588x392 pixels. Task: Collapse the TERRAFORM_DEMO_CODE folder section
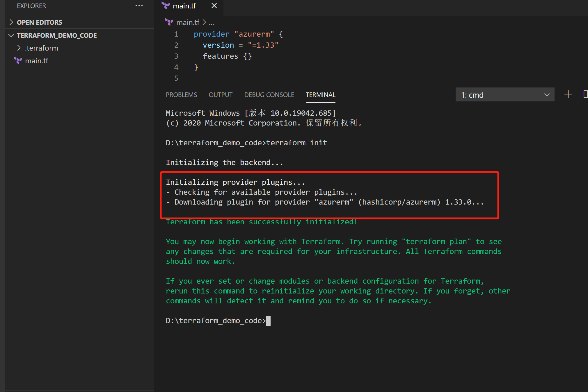coord(57,35)
